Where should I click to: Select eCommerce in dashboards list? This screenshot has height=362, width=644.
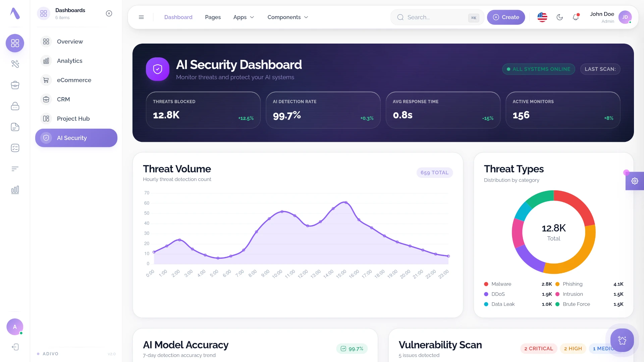pyautogui.click(x=76, y=80)
